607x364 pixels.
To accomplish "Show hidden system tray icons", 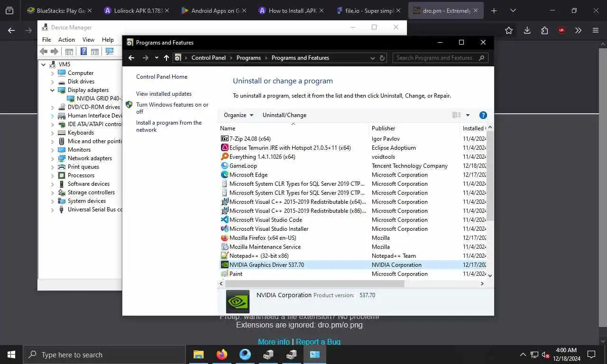I will coord(523,355).
